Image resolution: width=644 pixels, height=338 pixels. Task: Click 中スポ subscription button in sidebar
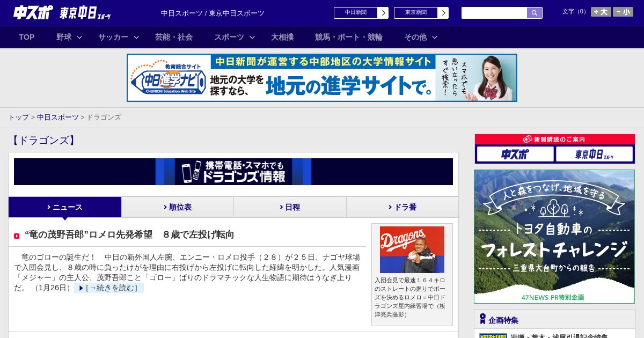pos(515,155)
